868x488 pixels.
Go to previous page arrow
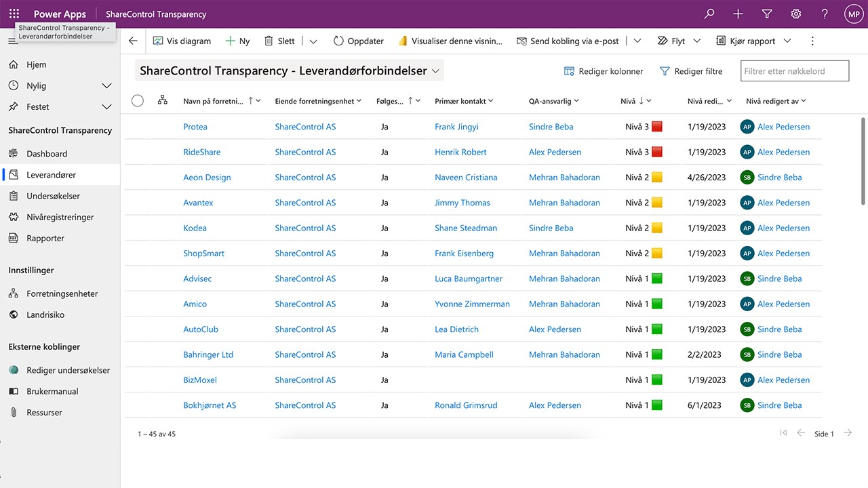(x=801, y=433)
